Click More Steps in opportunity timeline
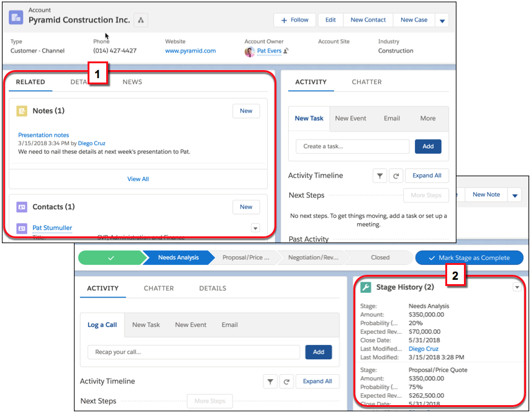This screenshot has width=531, height=420. click(210, 401)
